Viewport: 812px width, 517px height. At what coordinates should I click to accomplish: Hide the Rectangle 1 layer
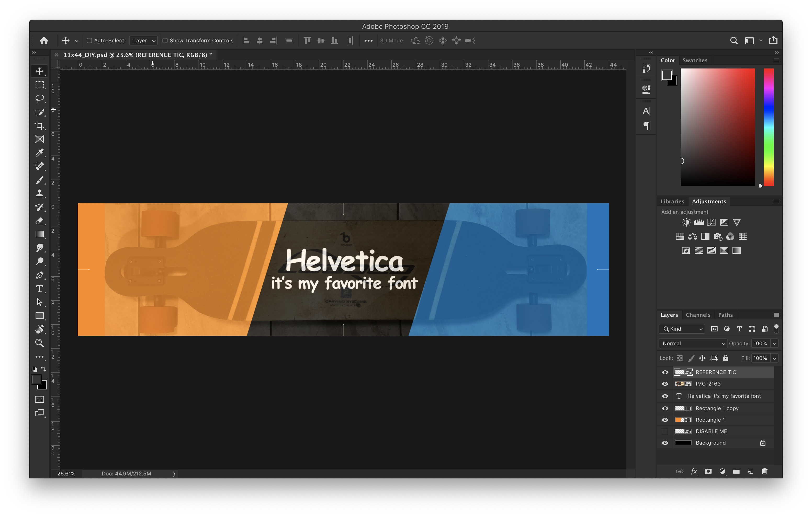click(x=665, y=420)
